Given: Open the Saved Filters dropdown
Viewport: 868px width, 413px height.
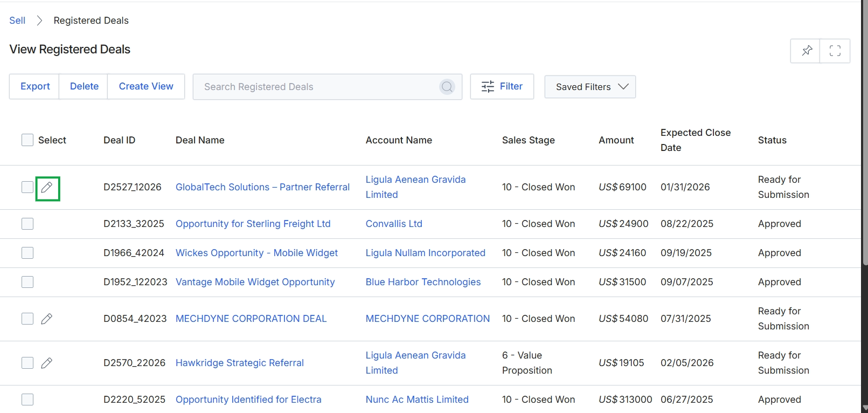Looking at the screenshot, I should click(590, 87).
